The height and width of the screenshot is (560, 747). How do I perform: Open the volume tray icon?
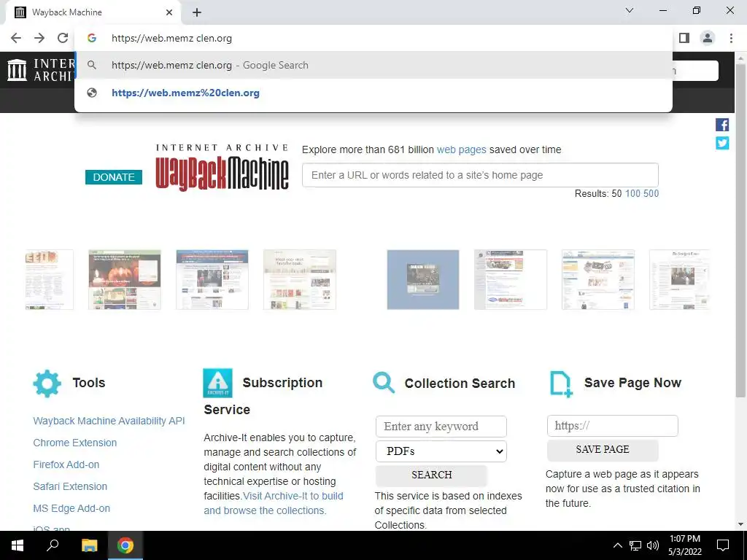(x=653, y=545)
